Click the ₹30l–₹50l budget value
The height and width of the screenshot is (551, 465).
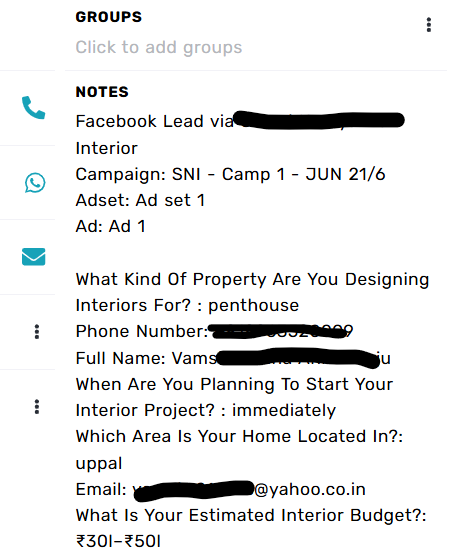(118, 541)
